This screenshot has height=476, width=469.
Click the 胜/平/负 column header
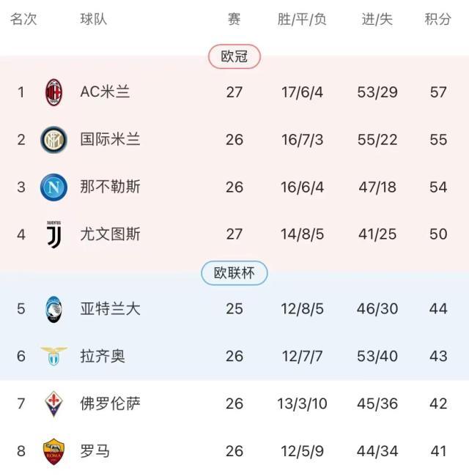tap(302, 20)
